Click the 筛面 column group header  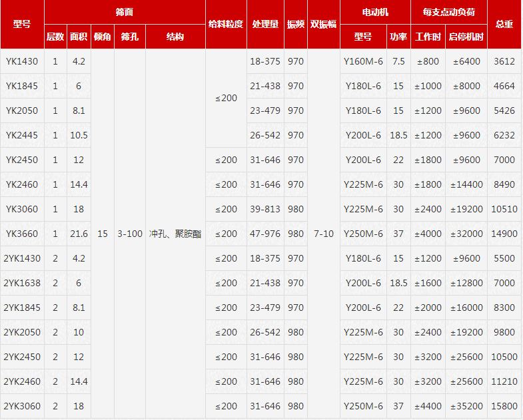tap(125, 12)
